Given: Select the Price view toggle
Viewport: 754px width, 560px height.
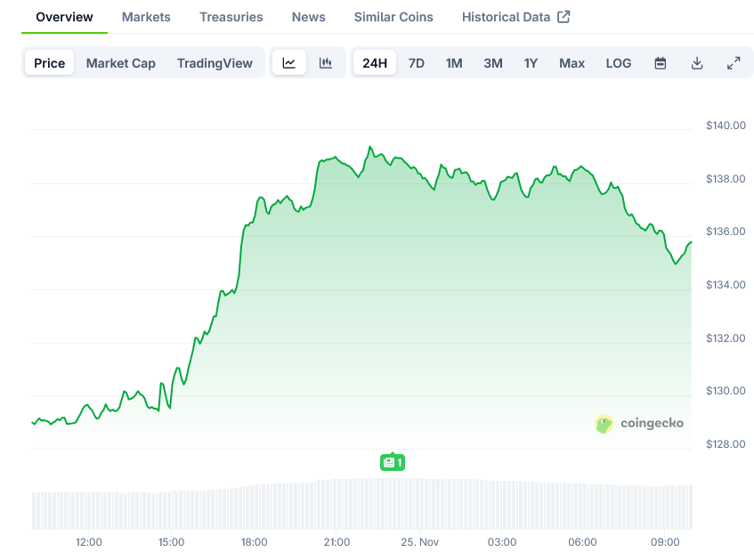Looking at the screenshot, I should (x=50, y=63).
